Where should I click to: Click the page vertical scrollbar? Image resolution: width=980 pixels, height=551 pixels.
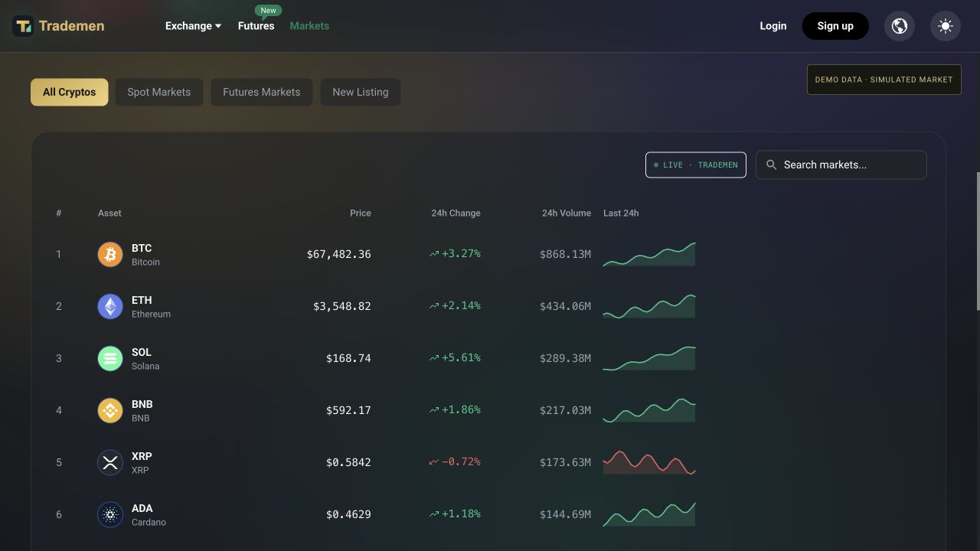tap(978, 241)
